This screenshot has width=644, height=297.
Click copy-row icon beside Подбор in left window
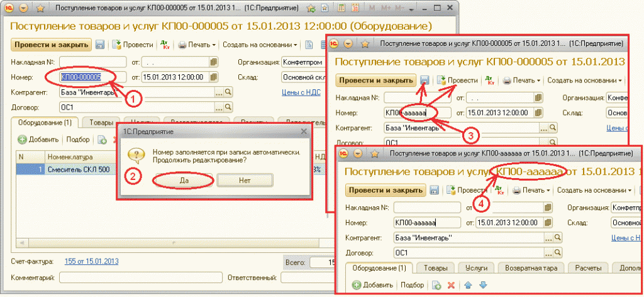[103, 140]
